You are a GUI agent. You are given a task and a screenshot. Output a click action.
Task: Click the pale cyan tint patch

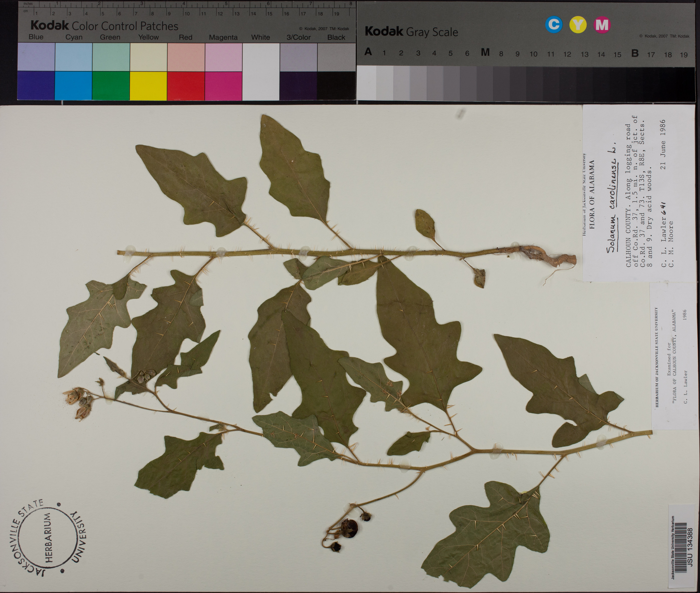(73, 57)
